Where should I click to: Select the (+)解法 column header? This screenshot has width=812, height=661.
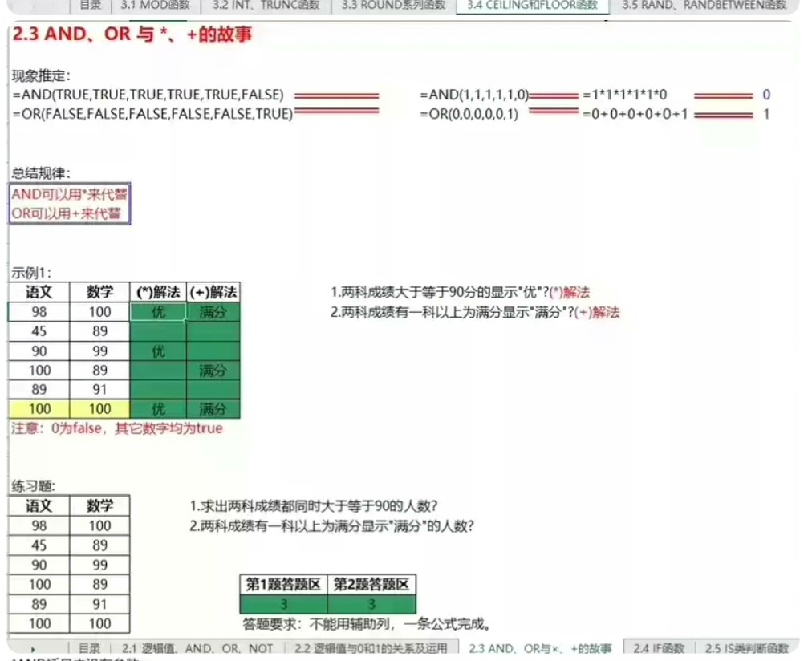(213, 292)
